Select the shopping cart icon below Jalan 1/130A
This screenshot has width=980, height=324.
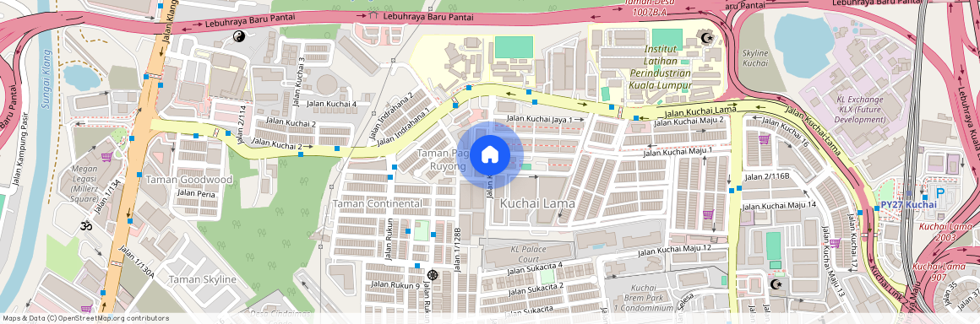85,309
